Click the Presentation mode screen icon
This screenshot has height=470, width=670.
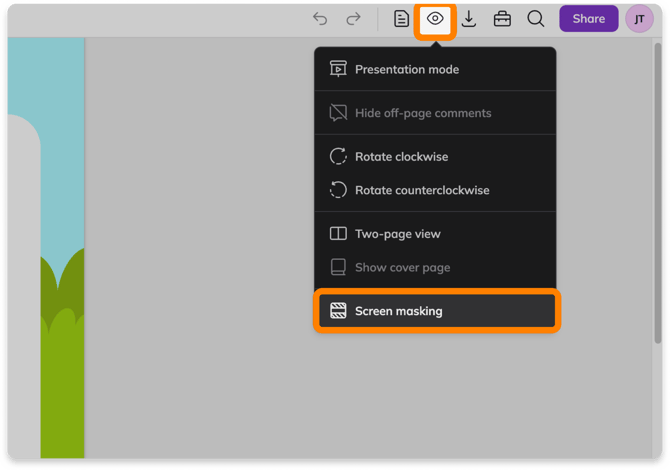[338, 69]
